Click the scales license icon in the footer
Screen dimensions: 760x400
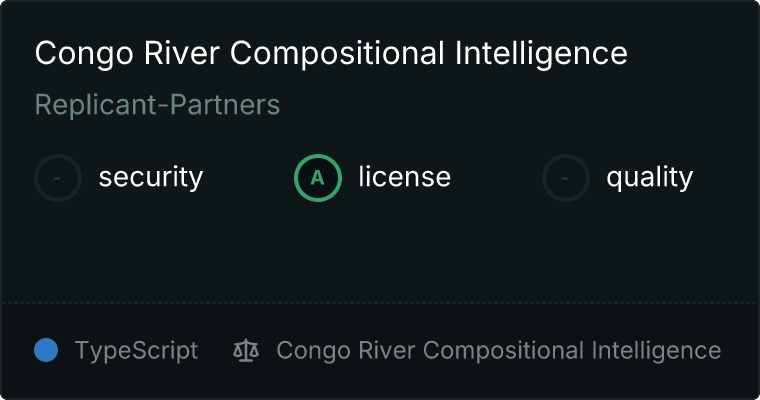coord(245,350)
